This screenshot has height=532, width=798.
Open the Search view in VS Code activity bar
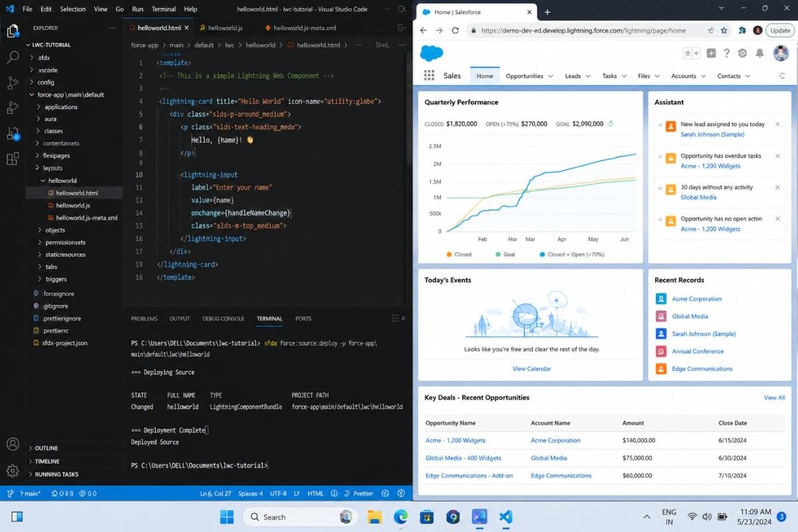tap(12, 57)
